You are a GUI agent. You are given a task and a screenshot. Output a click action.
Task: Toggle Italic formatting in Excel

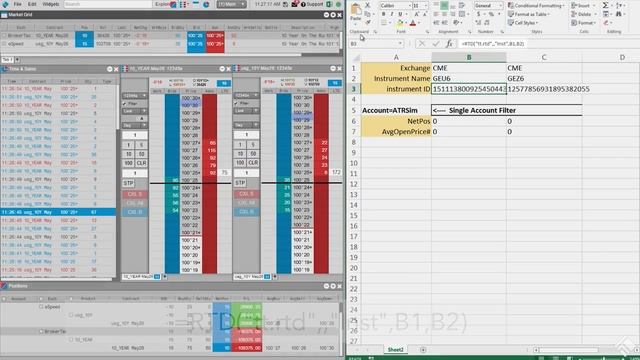pyautogui.click(x=391, y=14)
